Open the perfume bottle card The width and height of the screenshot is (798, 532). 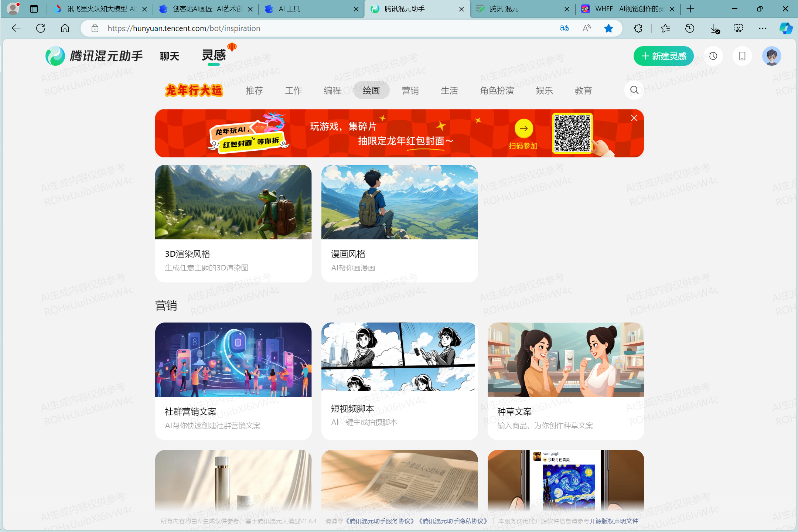pos(233,480)
